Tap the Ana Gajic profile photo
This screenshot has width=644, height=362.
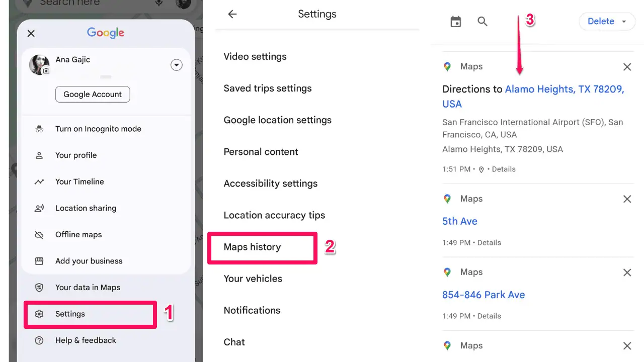click(x=39, y=65)
